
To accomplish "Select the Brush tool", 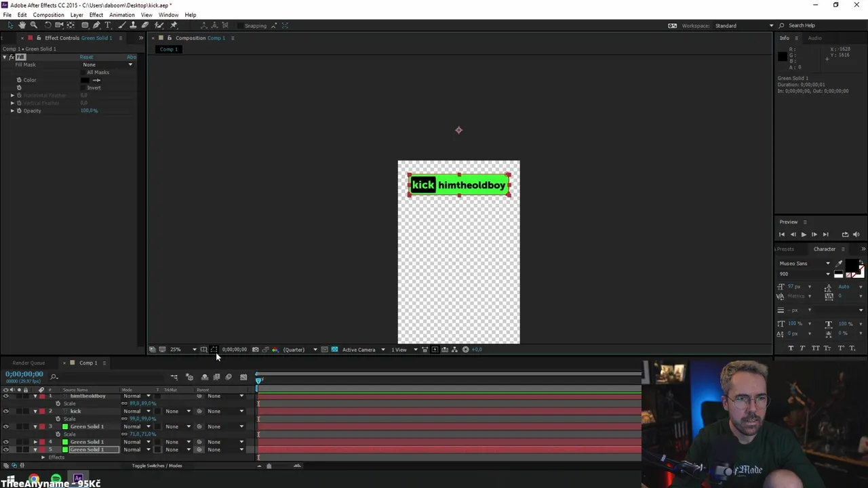I will 122,25.
